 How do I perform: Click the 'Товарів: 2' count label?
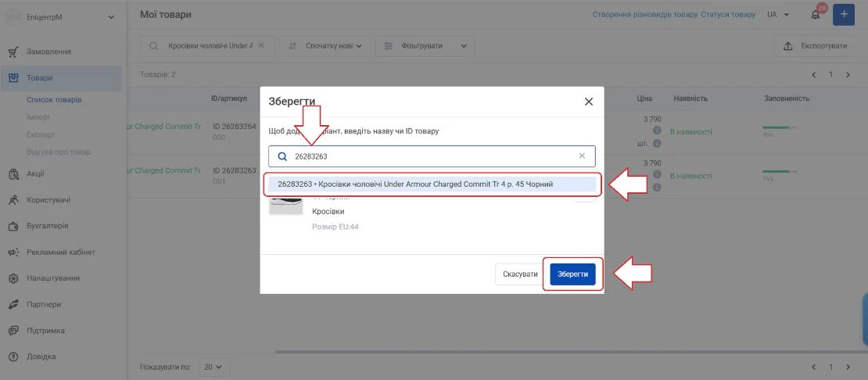pos(158,75)
